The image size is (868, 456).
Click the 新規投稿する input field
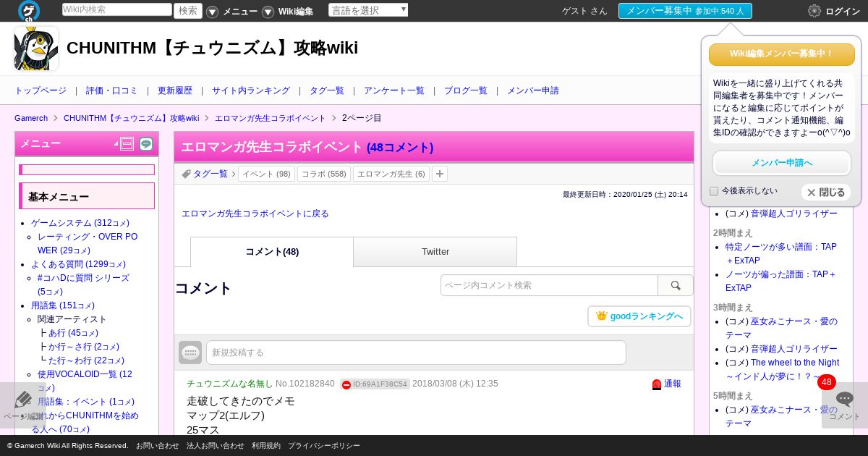coord(416,352)
